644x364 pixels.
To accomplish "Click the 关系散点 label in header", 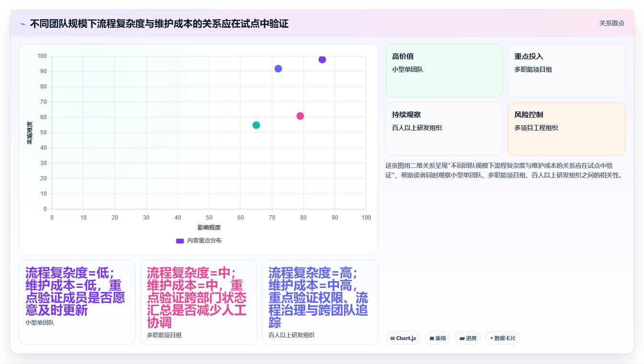I will [x=611, y=23].
